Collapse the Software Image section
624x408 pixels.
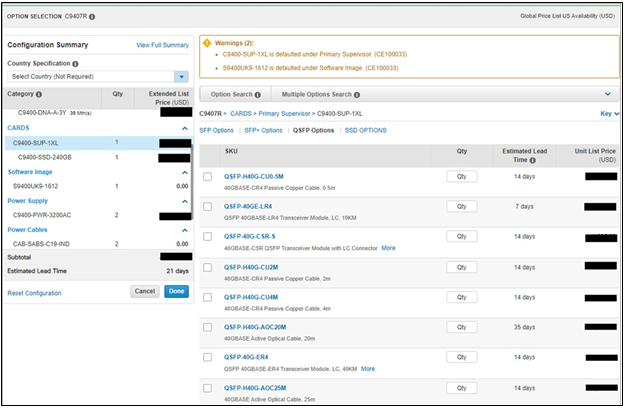pos(185,172)
